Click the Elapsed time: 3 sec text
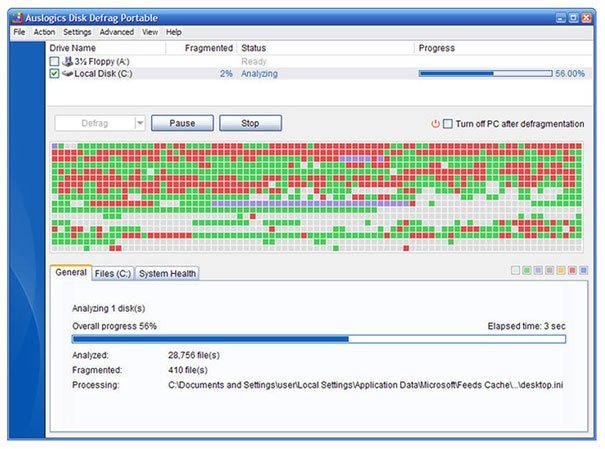The image size is (605, 449). 526,326
